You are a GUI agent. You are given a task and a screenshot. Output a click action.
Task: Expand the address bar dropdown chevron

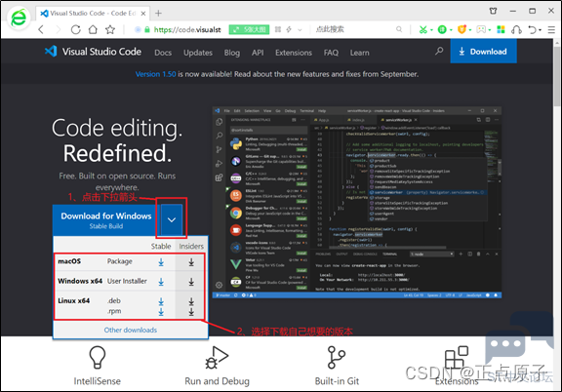click(300, 29)
